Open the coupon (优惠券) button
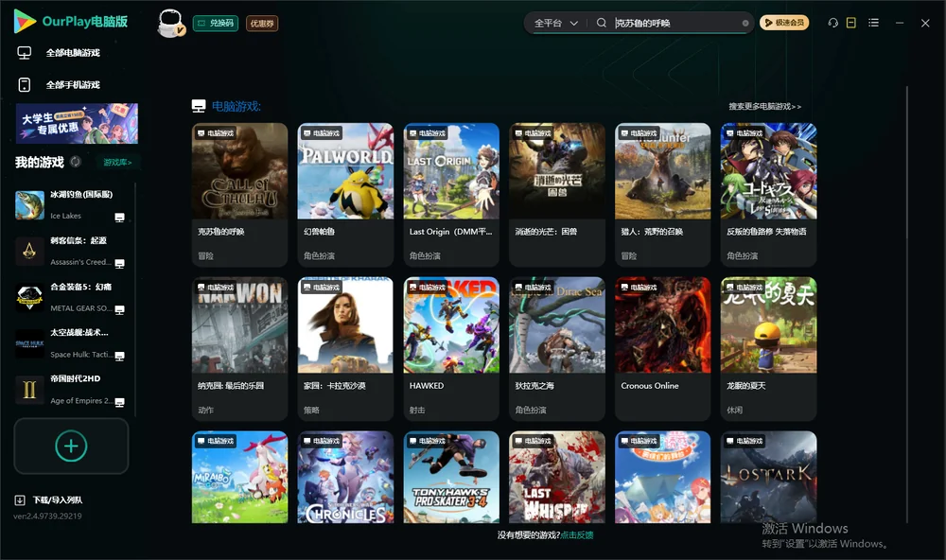Image resolution: width=946 pixels, height=560 pixels. click(x=262, y=23)
